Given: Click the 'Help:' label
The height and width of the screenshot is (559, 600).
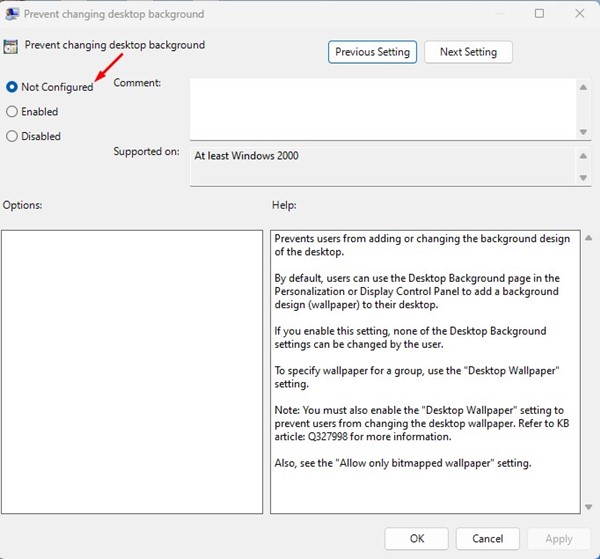Looking at the screenshot, I should click(x=284, y=205).
